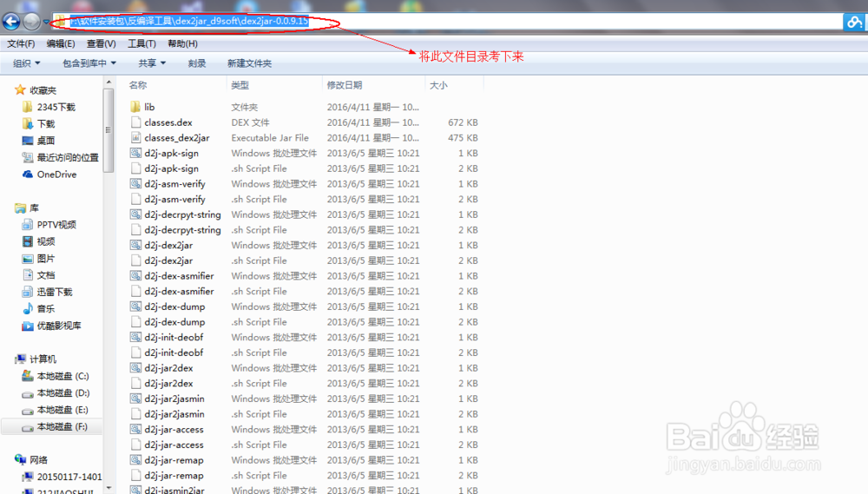
Task: Click the 新建文件夹 button
Action: coord(249,63)
